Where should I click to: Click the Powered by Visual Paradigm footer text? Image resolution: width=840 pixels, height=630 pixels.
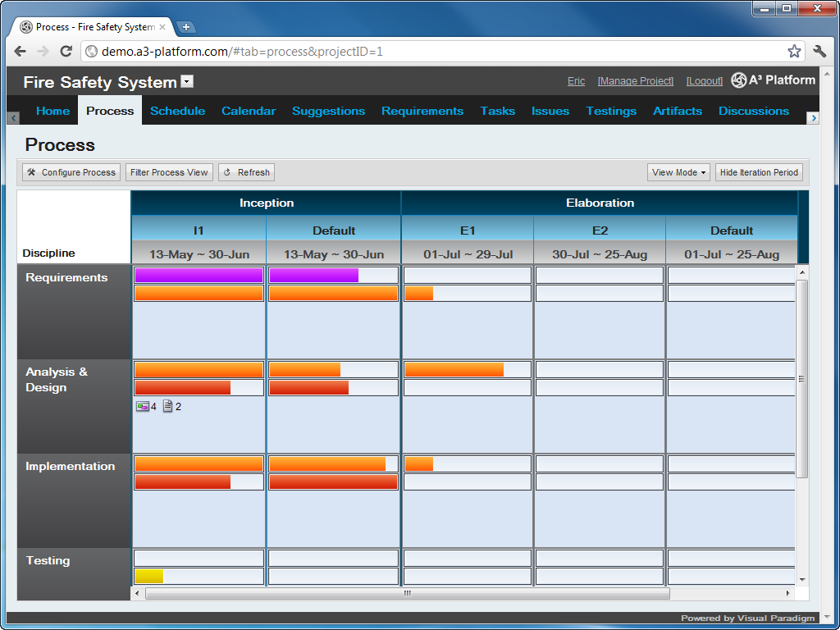point(747,619)
